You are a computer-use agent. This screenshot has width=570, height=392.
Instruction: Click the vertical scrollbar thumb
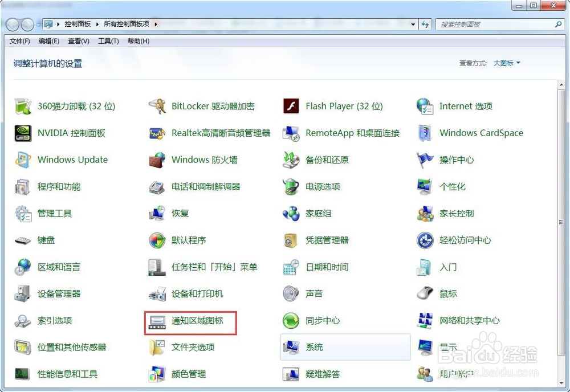[561, 222]
